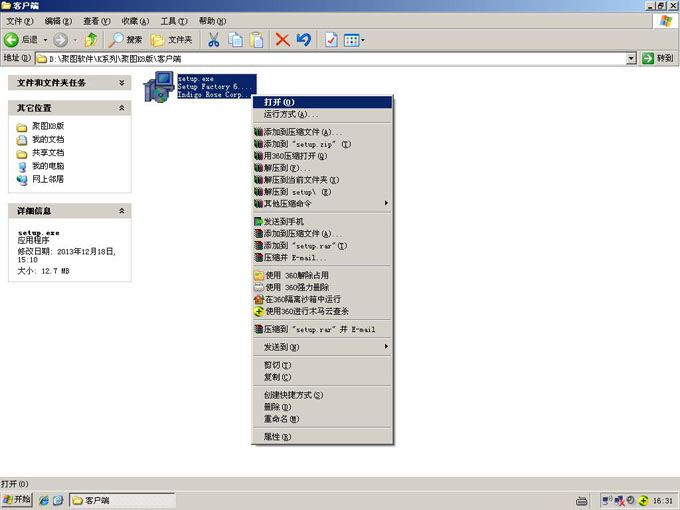Choose 使用360进行木马云查杀 scan option
The width and height of the screenshot is (680, 510).
pyautogui.click(x=309, y=311)
